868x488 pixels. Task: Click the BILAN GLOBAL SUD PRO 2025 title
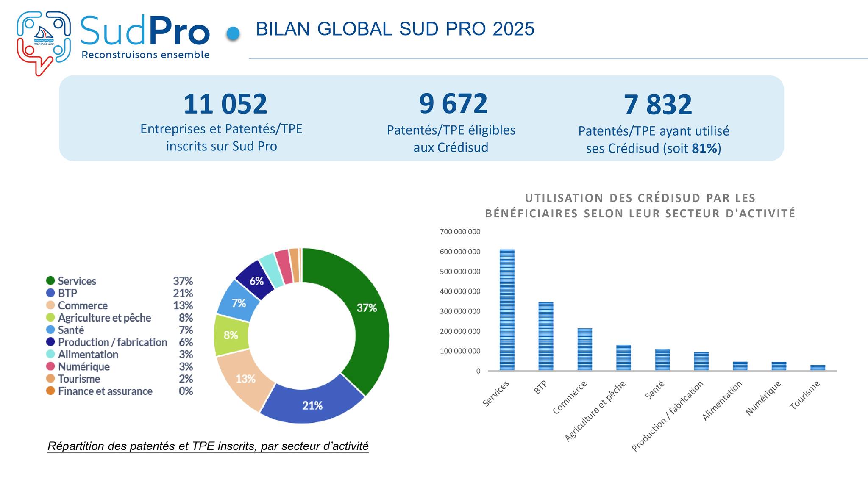click(x=395, y=29)
